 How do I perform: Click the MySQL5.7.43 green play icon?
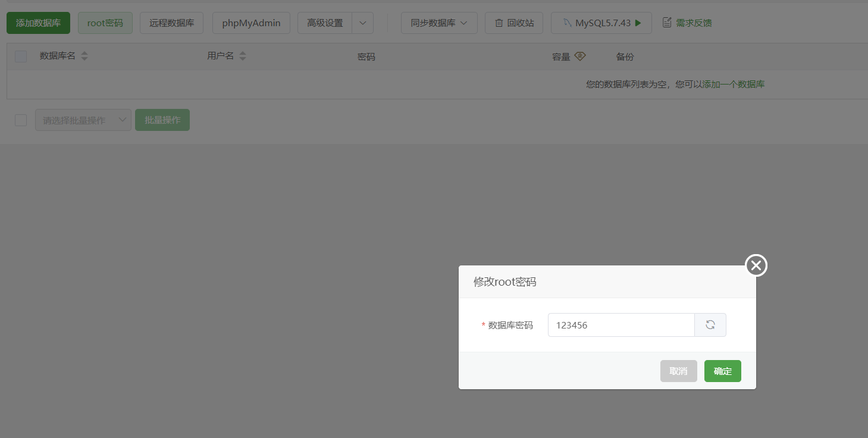pos(638,23)
